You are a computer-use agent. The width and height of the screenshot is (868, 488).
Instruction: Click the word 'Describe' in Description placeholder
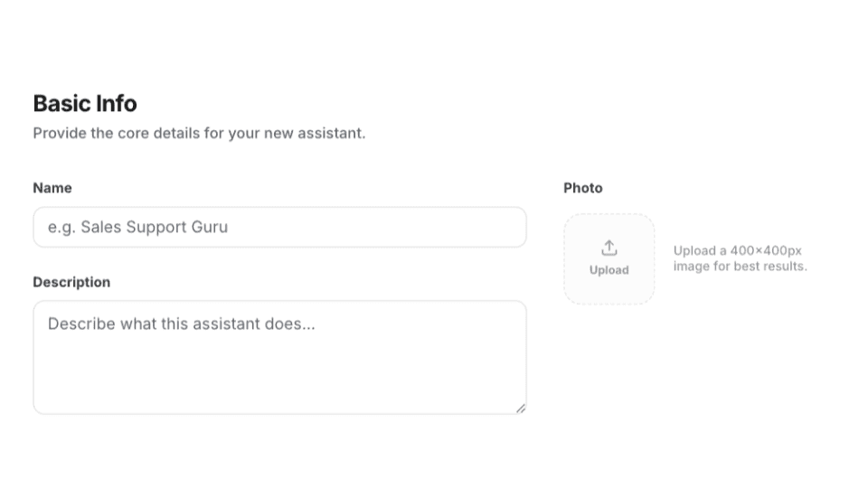point(81,324)
